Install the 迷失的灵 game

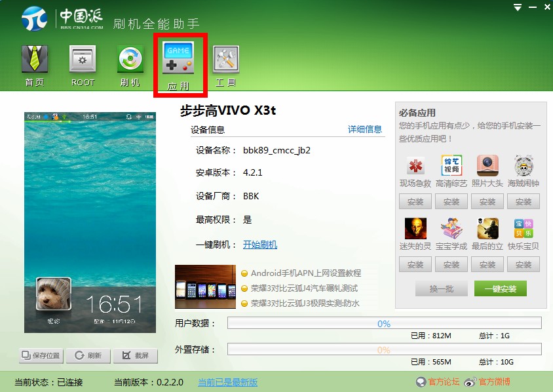(x=415, y=264)
